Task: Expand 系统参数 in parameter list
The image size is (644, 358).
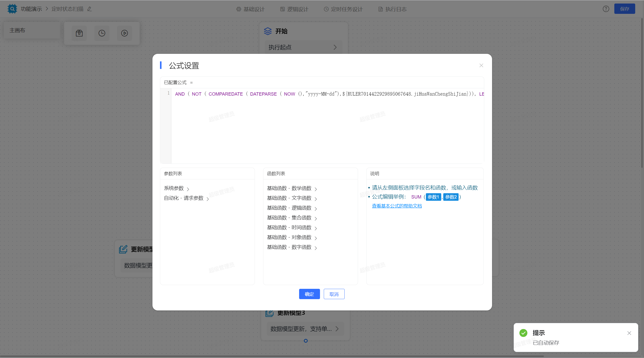Action: [177, 188]
